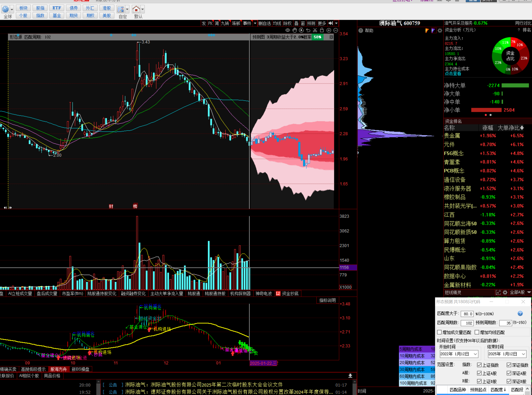Viewport: 532px width, 395px height.
Task: Click the eye visibility icon above chart
Action: coord(288,30)
